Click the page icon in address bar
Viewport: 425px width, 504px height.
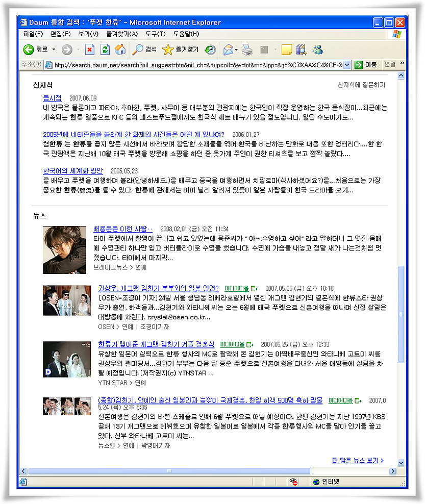click(x=48, y=65)
